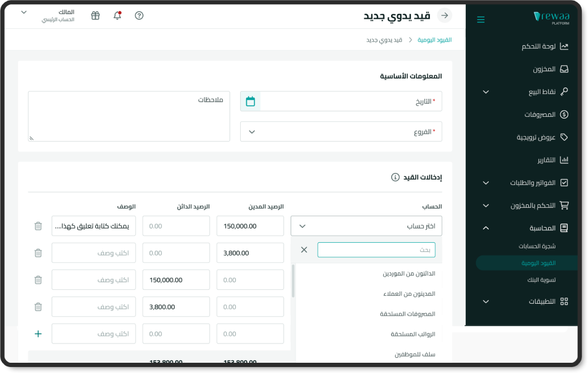This screenshot has height=373, width=588.
Task: Click info icon next to إدخالات القيد
Action: (395, 177)
